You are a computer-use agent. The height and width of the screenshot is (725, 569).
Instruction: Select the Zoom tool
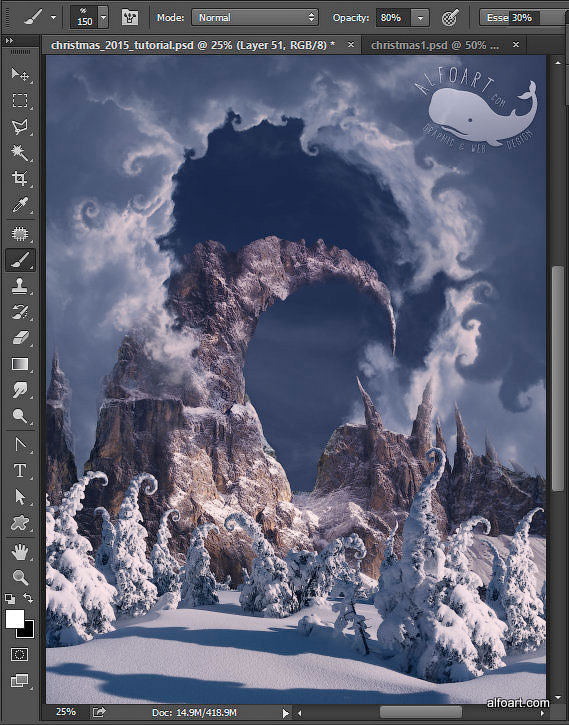[x=20, y=578]
